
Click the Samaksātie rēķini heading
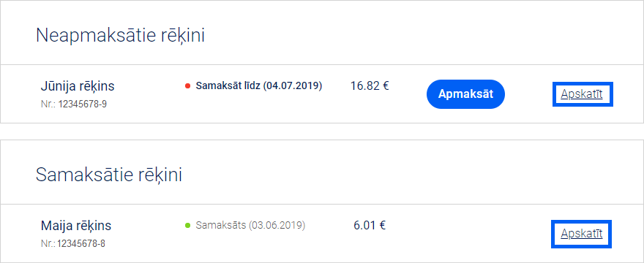click(x=109, y=175)
